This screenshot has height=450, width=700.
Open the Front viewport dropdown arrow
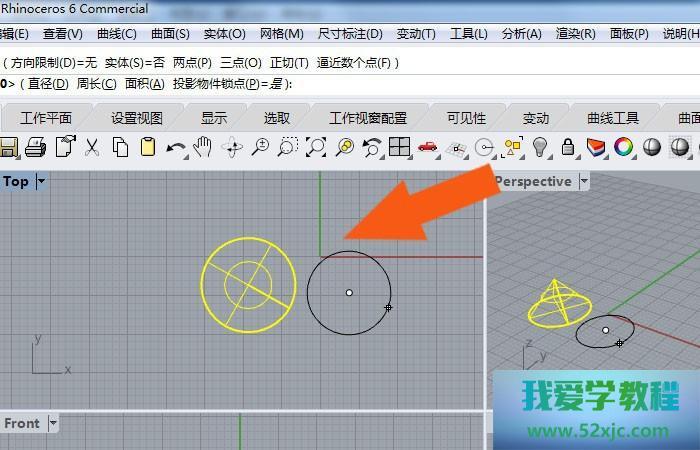(x=53, y=424)
